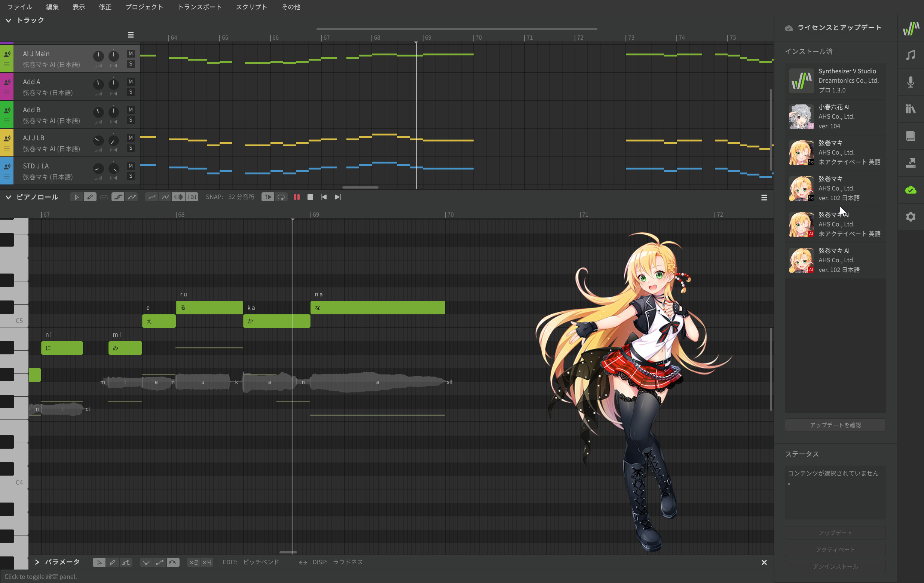924x583 pixels.
Task: Click the Add A track color strip
Action: point(6,87)
